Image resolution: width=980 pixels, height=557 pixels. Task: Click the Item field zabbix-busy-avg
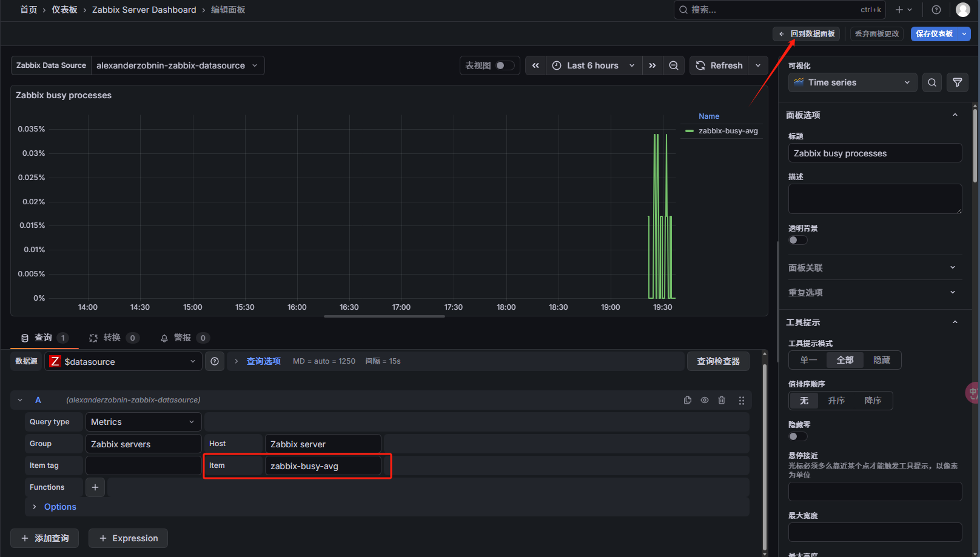323,466
